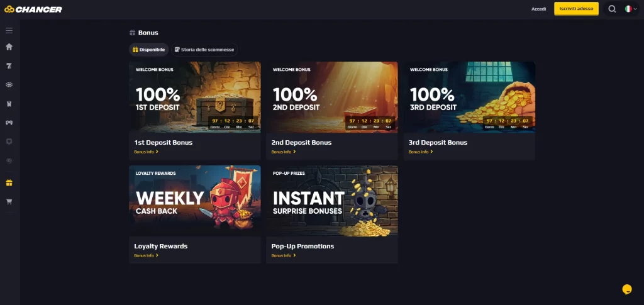Click the Iscriviti adesso button
This screenshot has height=305, width=644.
point(576,9)
